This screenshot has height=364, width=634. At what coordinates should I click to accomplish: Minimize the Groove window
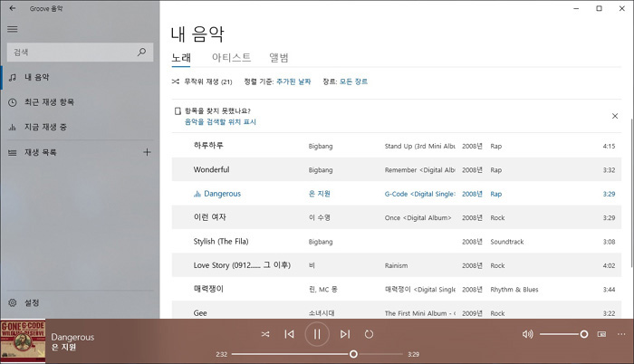click(x=576, y=8)
